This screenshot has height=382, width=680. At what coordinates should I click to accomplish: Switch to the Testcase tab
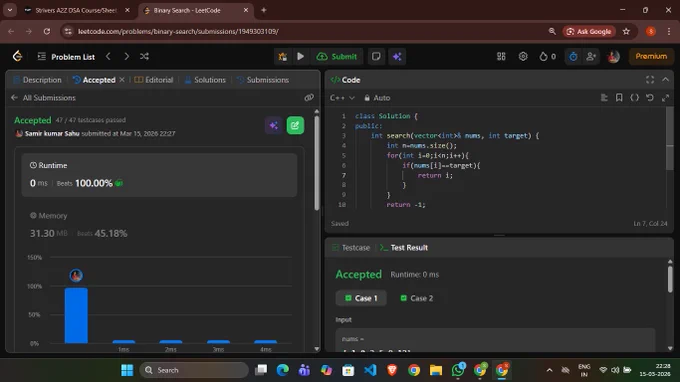351,248
